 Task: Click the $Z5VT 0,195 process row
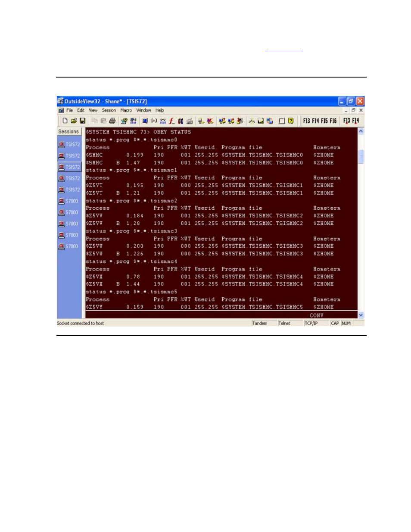210,186
